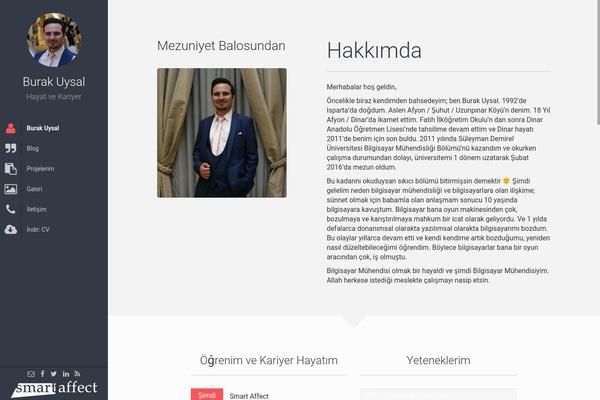Select the Burak Uysal menu item

tap(43, 128)
